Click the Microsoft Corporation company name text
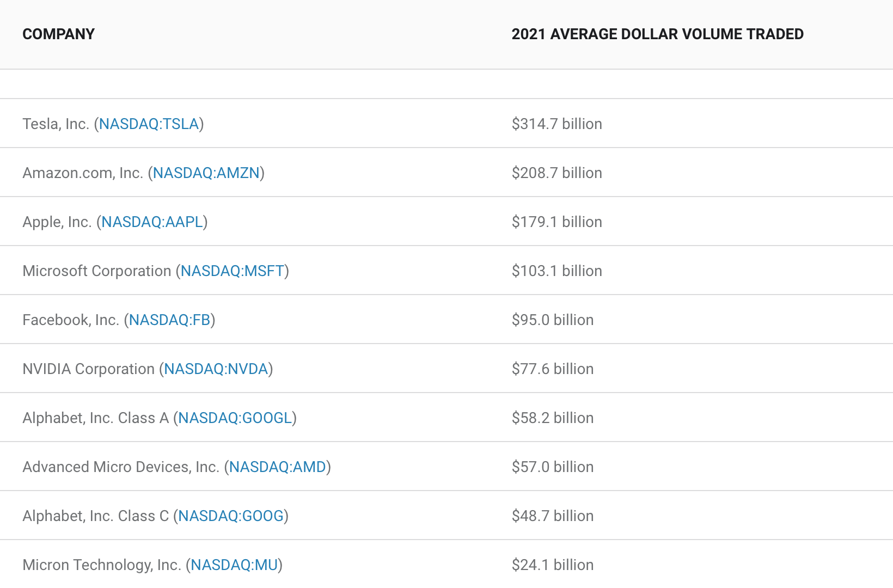893x588 pixels. [x=97, y=271]
